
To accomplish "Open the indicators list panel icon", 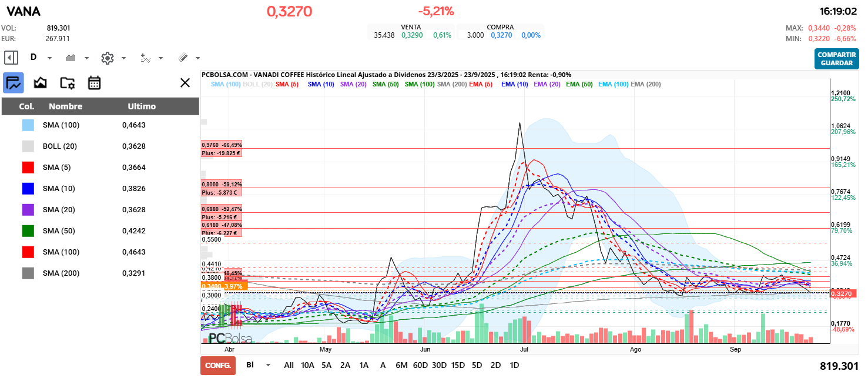I will (x=14, y=83).
